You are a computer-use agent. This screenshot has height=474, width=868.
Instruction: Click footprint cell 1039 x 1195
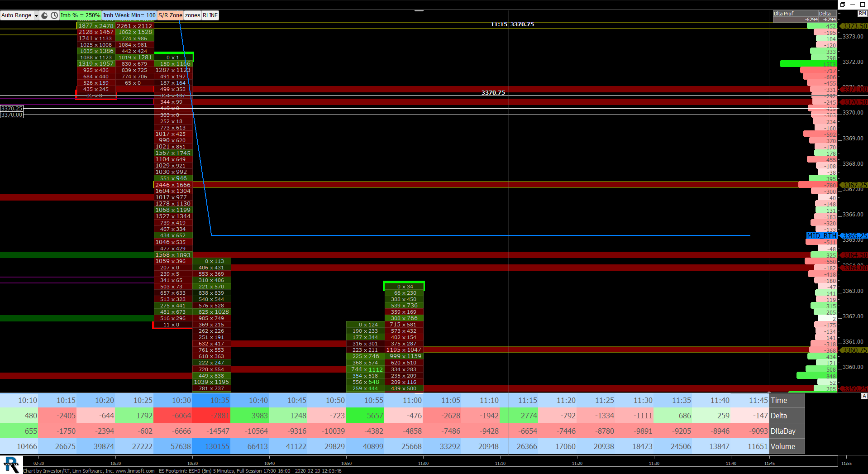point(212,382)
